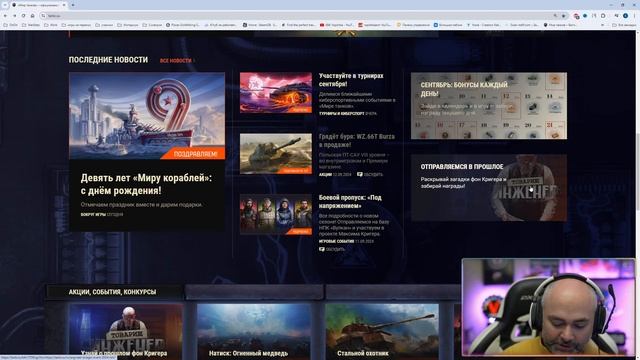Open the «Стальной охотник» event card
Screen dimensions: 640x360
pos(382,331)
